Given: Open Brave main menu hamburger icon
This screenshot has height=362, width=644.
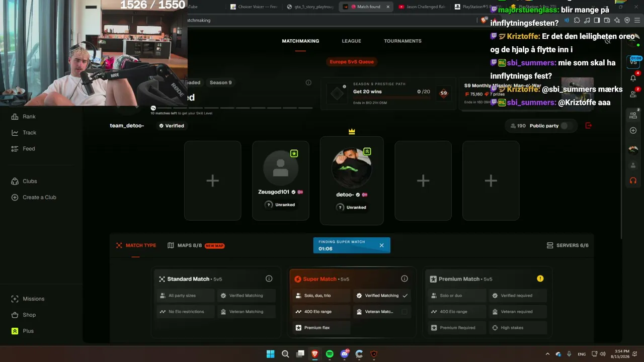Looking at the screenshot, I should (x=636, y=20).
